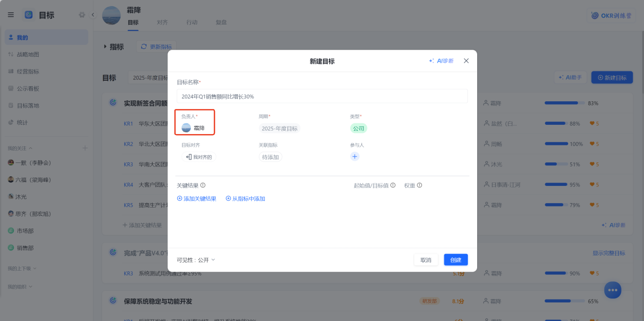Open 公示看板 in the sidebar

46,89
